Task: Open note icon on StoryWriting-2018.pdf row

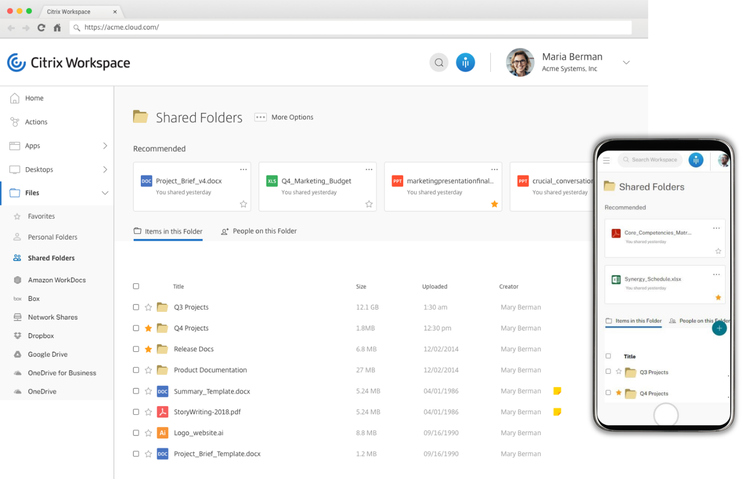Action: point(557,412)
